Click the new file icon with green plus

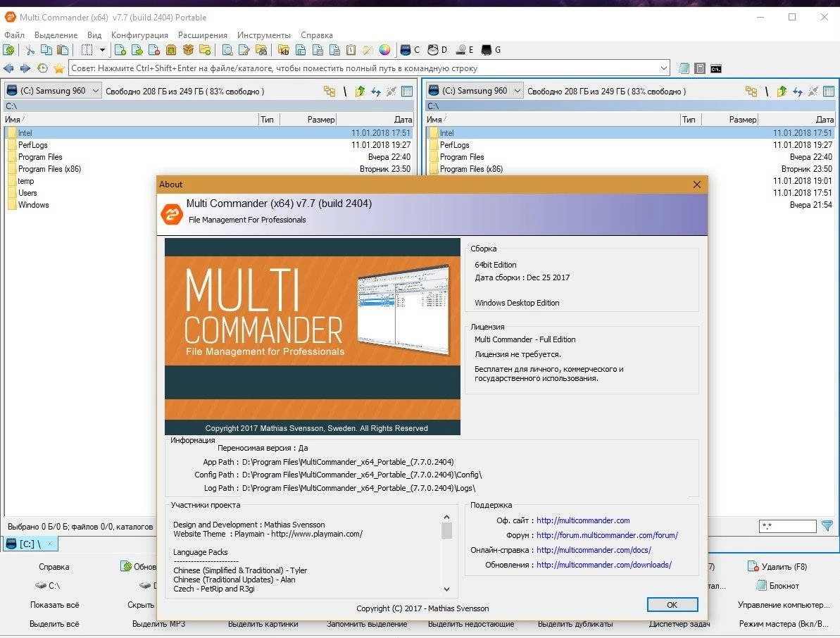point(120,50)
